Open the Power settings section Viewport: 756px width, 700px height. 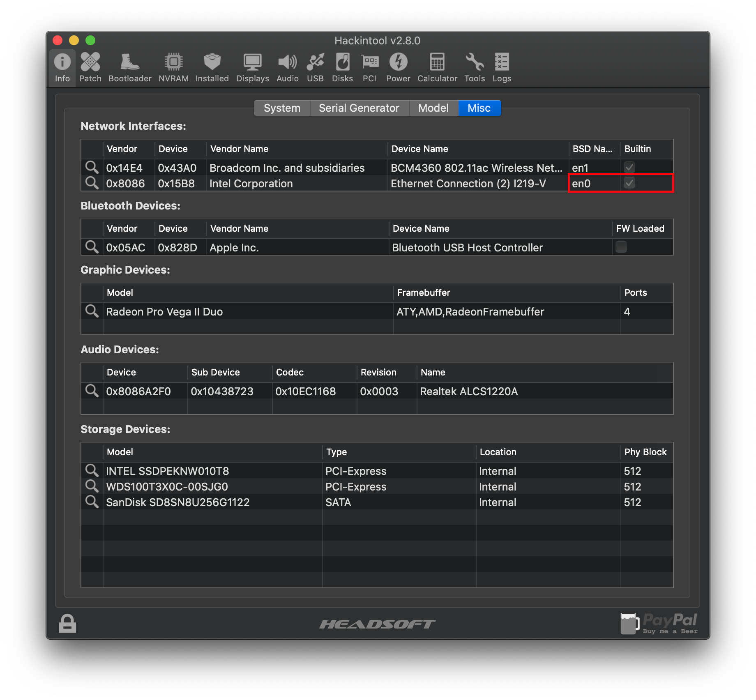coord(398,67)
